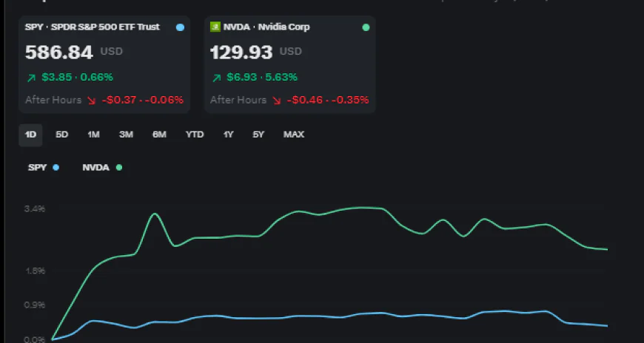Screen dimensions: 644x343
Task: Click the green up arrow beside $3.85
Action: click(30, 77)
